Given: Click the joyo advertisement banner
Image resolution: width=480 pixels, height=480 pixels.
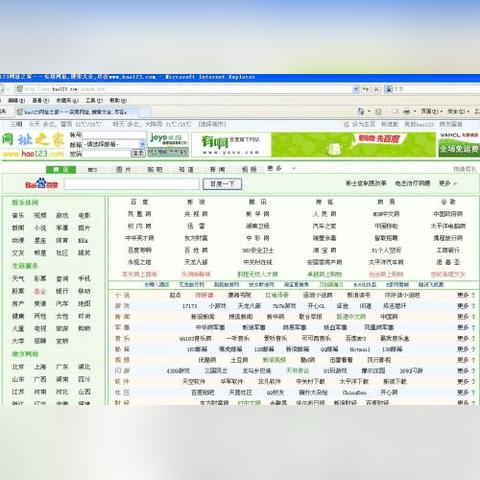Looking at the screenshot, I should coord(168,144).
